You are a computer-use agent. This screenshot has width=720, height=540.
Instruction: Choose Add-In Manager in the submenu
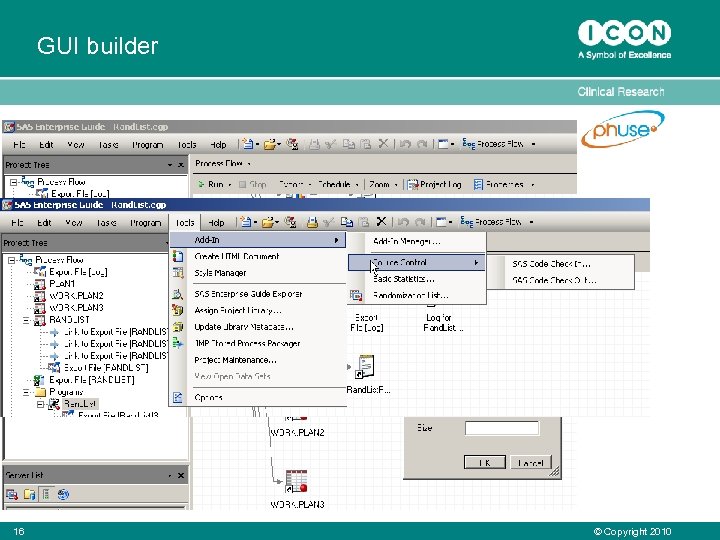pos(406,242)
